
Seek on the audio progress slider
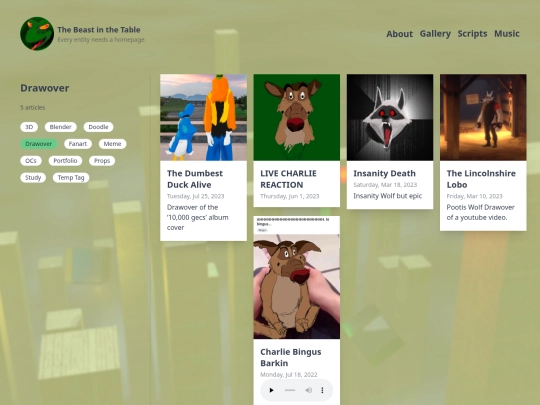pyautogui.click(x=290, y=390)
